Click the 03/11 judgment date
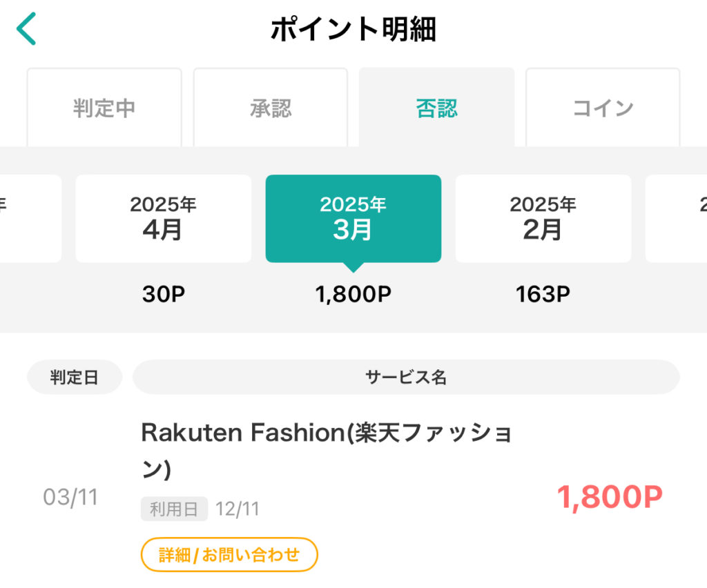 70,498
